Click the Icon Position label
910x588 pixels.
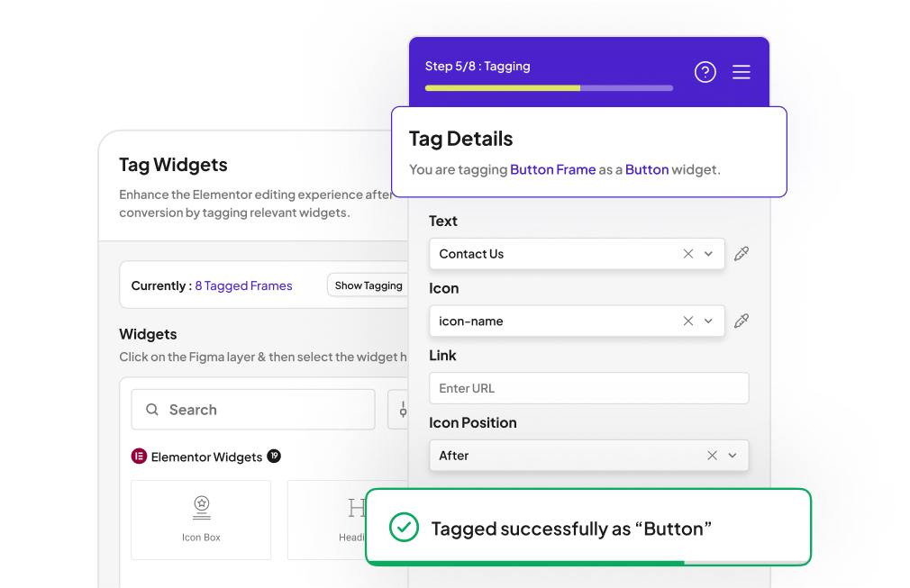tap(473, 422)
